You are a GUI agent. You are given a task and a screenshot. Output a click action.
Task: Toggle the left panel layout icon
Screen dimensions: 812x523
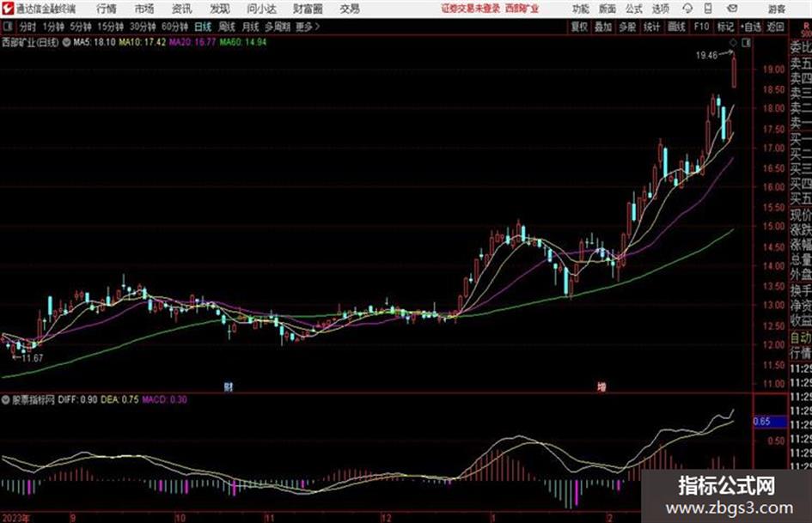pyautogui.click(x=7, y=27)
